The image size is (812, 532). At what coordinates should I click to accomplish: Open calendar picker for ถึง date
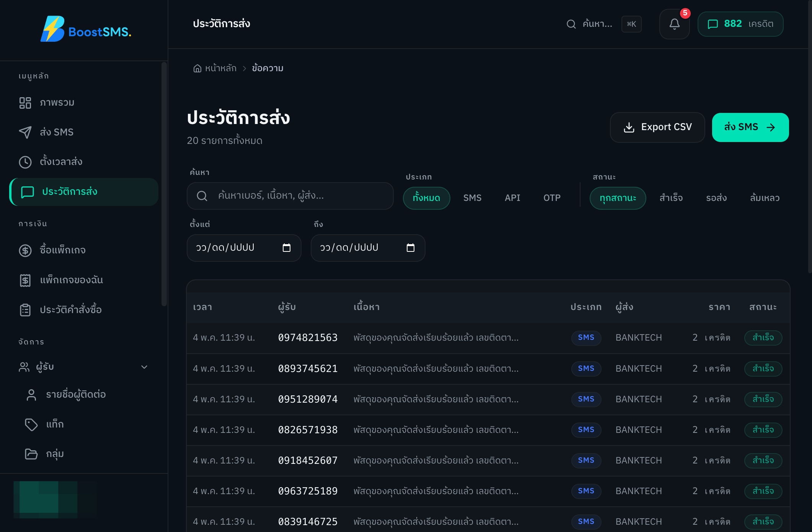coord(410,248)
